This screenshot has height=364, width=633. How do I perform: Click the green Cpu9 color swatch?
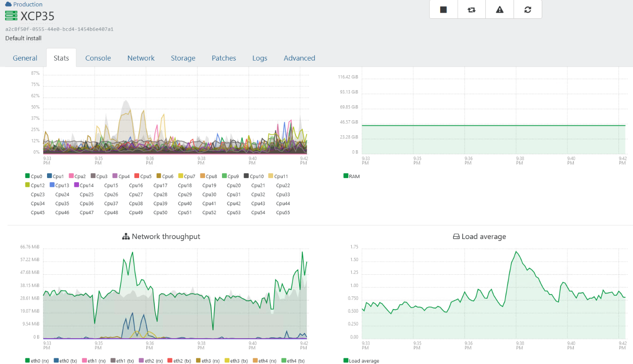(224, 176)
